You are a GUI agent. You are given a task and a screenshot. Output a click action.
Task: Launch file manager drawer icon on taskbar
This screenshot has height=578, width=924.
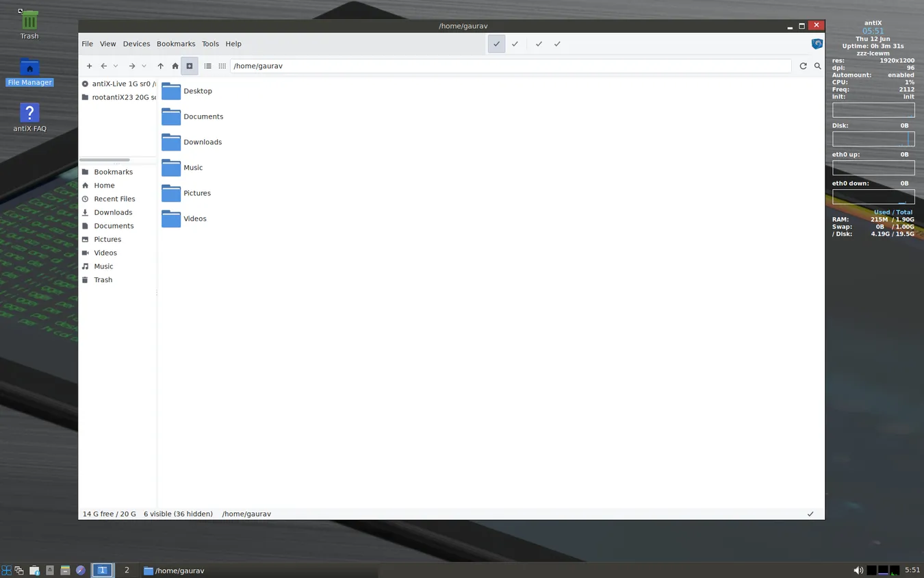coord(65,570)
